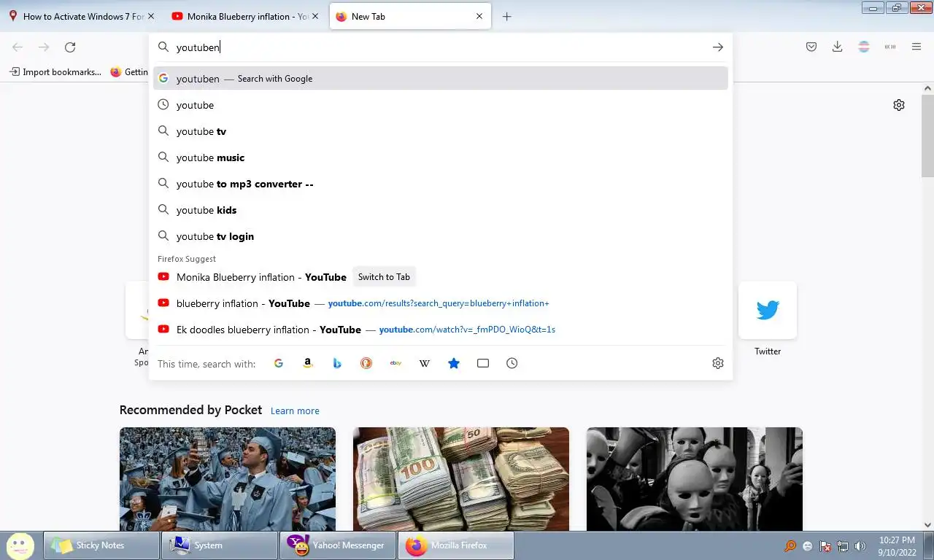This screenshot has height=560, width=934.
Task: Select the 'youtube kids' suggestion
Action: (x=441, y=210)
